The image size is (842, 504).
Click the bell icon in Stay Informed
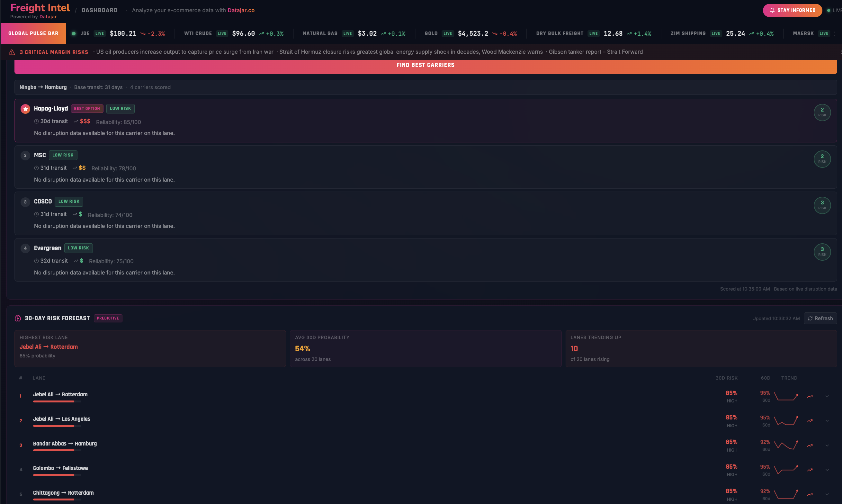point(772,10)
